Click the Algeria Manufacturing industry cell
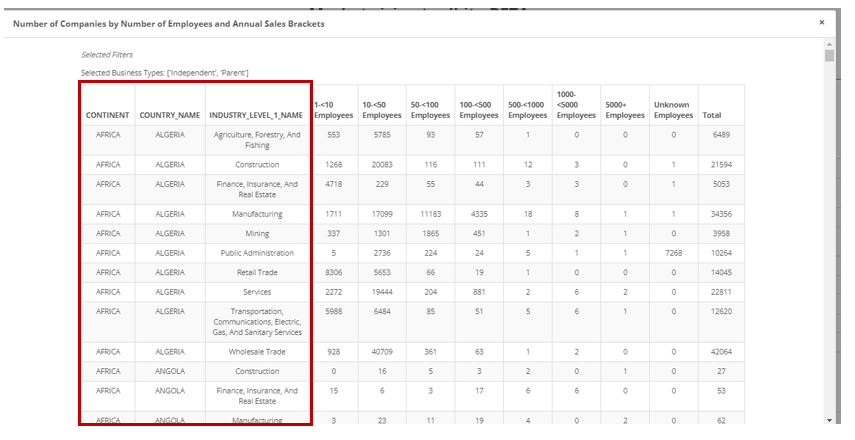855x440 pixels. pyautogui.click(x=257, y=214)
